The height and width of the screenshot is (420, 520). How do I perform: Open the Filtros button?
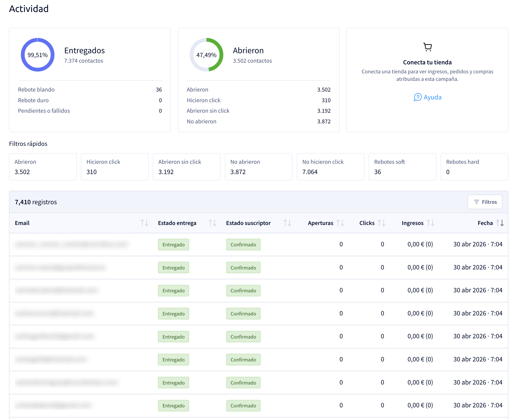tap(485, 202)
